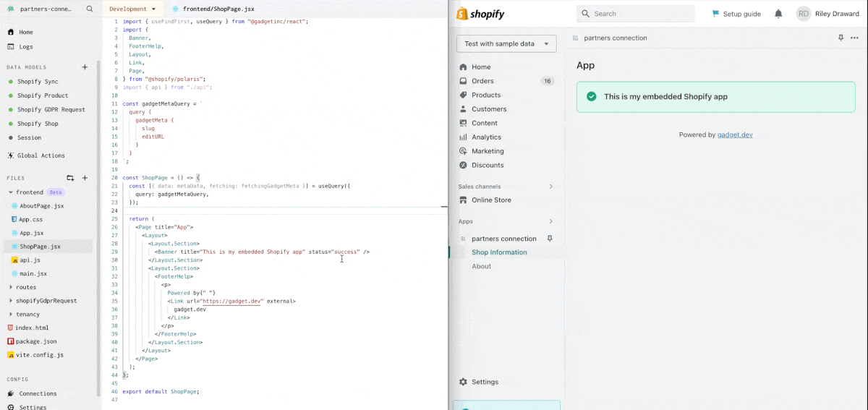Click the Beta badge on frontend

click(x=56, y=192)
